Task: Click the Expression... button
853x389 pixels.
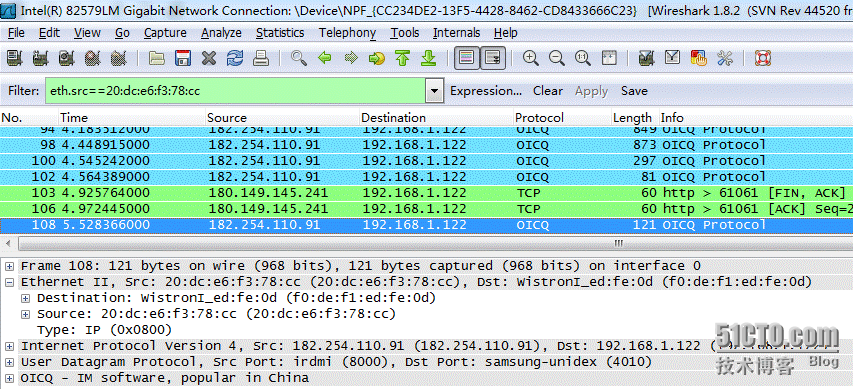Action: click(x=486, y=91)
